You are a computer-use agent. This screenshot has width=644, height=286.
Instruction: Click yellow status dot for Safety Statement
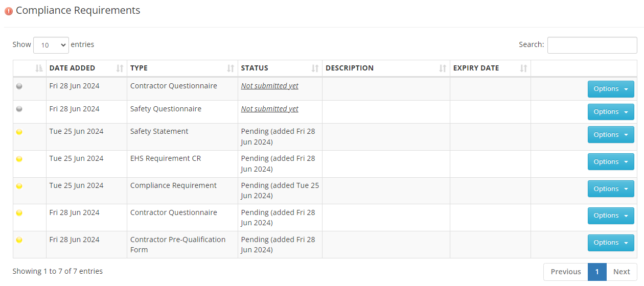[x=19, y=132]
